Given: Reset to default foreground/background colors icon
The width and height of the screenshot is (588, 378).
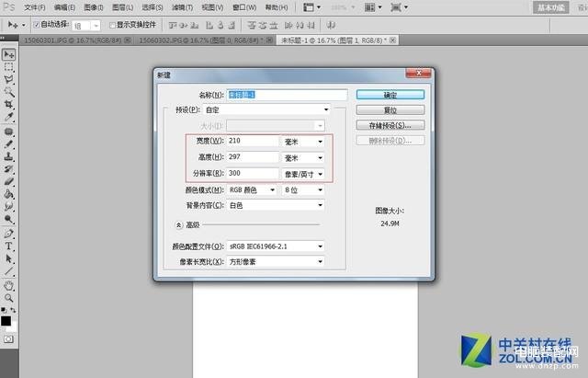Looking at the screenshot, I should 4,310.
